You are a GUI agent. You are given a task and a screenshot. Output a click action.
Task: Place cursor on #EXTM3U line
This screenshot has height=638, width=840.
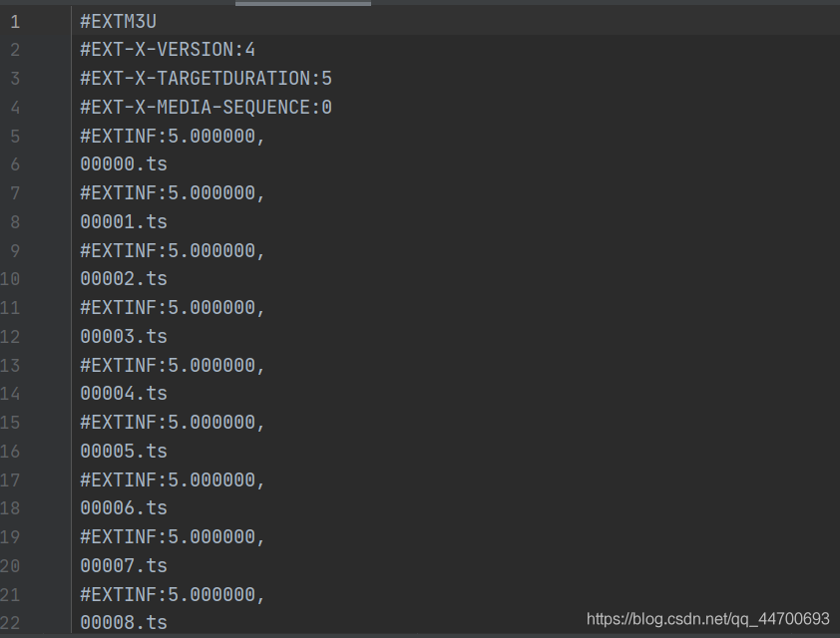(x=119, y=22)
